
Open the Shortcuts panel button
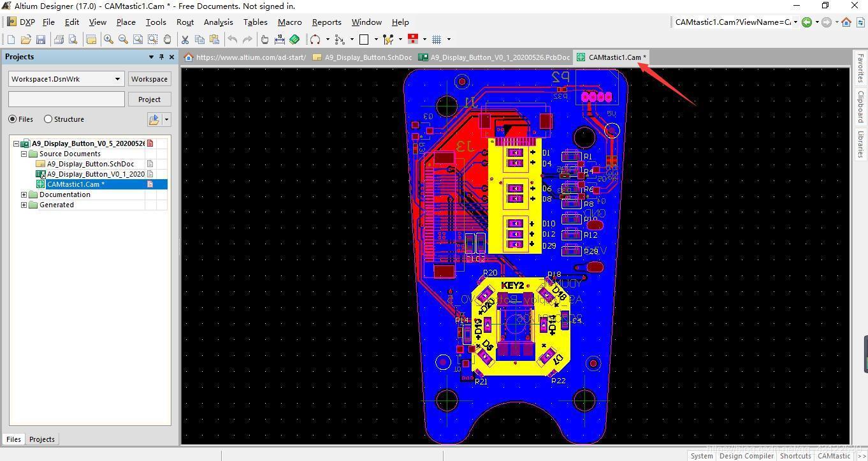[x=795, y=455]
